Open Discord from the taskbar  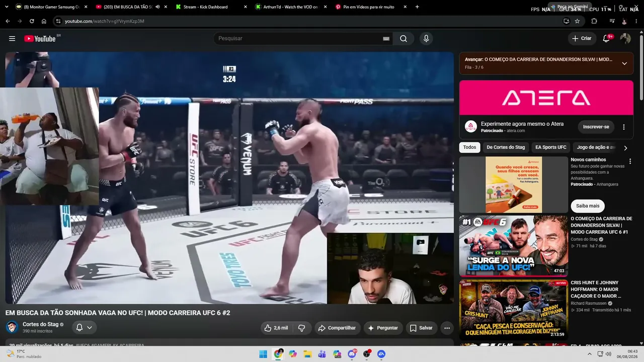coord(352,354)
